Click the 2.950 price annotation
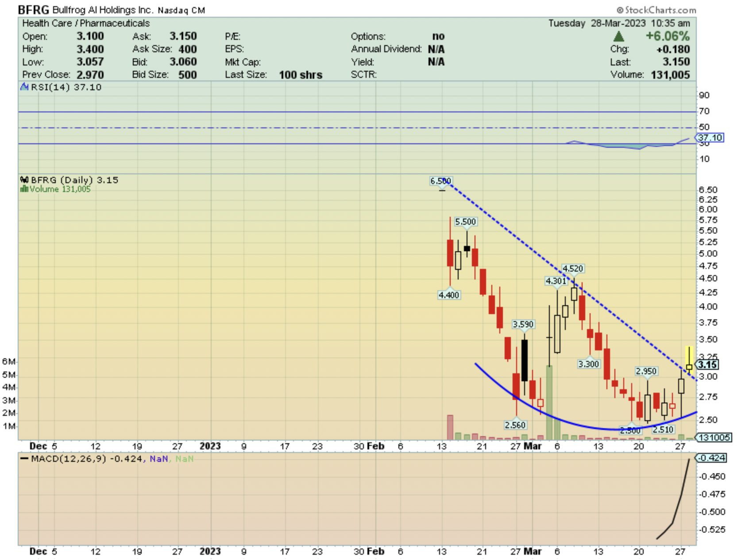This screenshot has height=560, width=749. [646, 371]
